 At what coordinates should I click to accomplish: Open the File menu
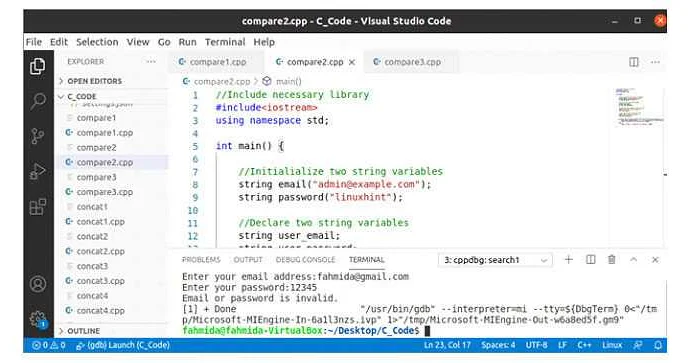click(34, 42)
